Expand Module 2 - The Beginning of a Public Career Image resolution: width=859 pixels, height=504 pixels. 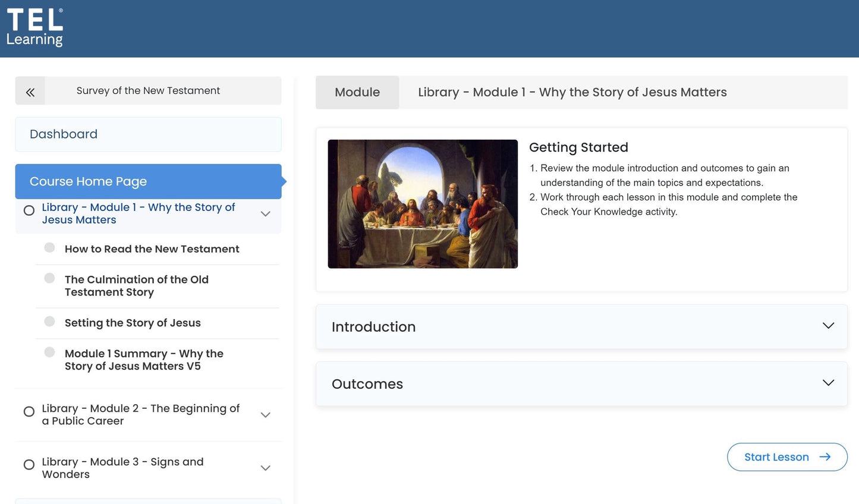click(x=265, y=415)
